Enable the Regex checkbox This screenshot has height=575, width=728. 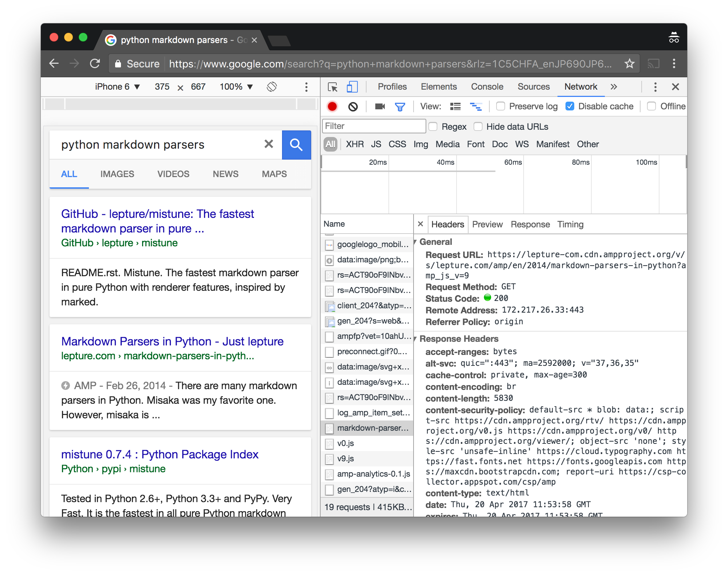tap(433, 126)
